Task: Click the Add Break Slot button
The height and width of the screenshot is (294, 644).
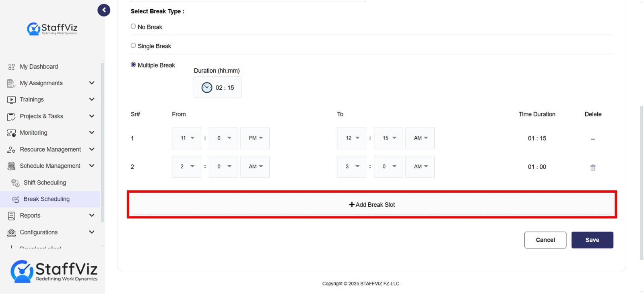Action: (x=372, y=205)
